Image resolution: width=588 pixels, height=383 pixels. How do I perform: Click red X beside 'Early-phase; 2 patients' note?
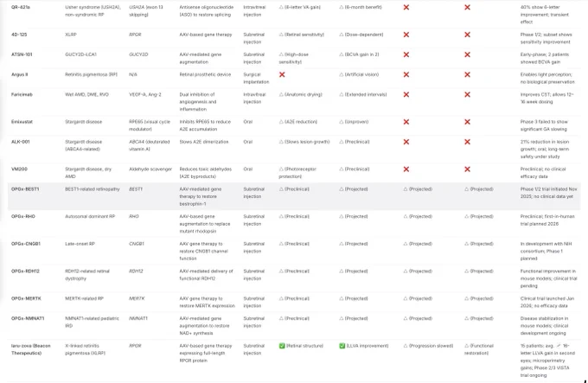(x=467, y=54)
